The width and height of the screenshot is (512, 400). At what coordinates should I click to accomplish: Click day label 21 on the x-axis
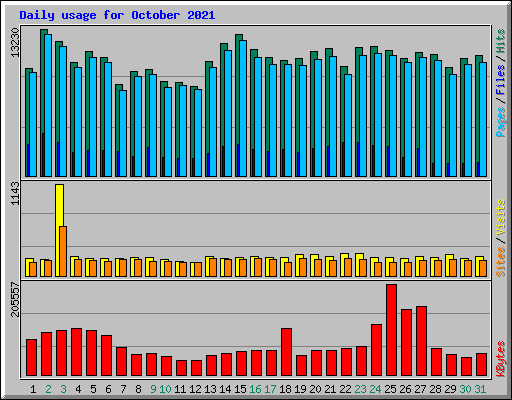click(x=330, y=389)
